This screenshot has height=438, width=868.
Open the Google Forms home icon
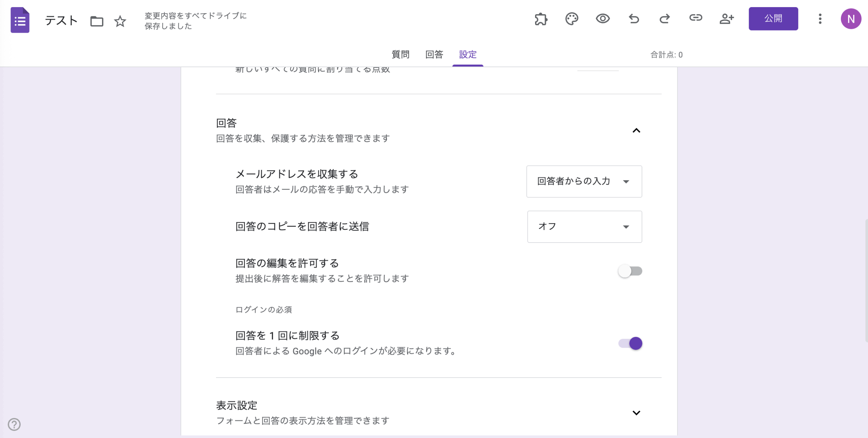click(20, 20)
